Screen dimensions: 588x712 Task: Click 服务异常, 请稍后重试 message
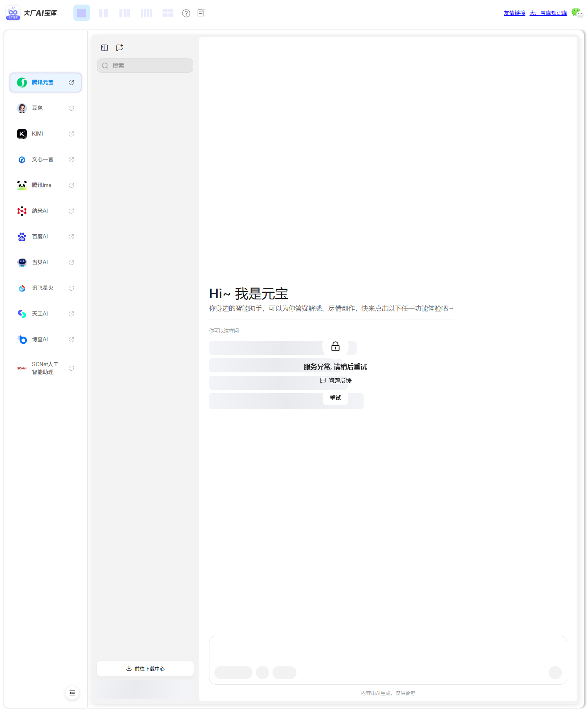[335, 367]
